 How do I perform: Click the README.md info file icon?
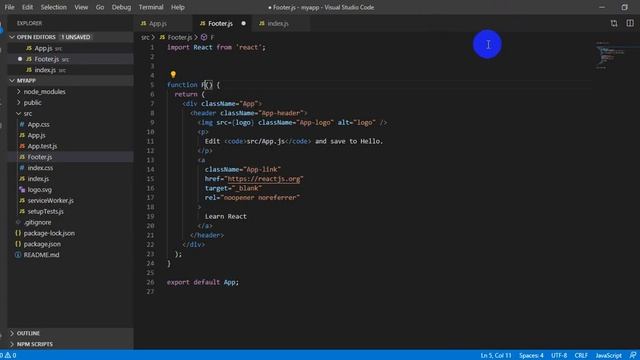click(x=18, y=255)
